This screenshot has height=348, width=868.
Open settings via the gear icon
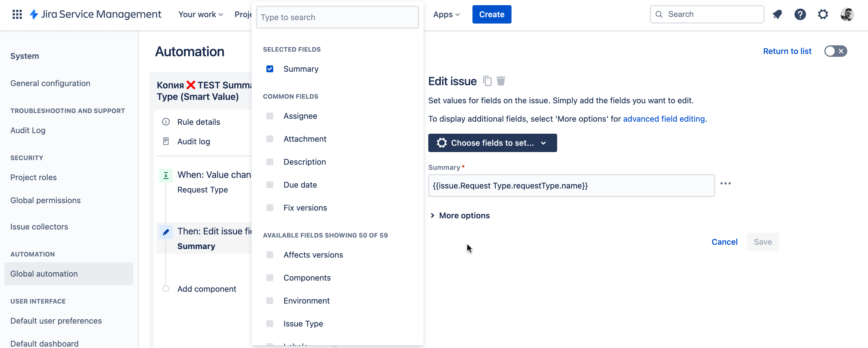coord(823,14)
